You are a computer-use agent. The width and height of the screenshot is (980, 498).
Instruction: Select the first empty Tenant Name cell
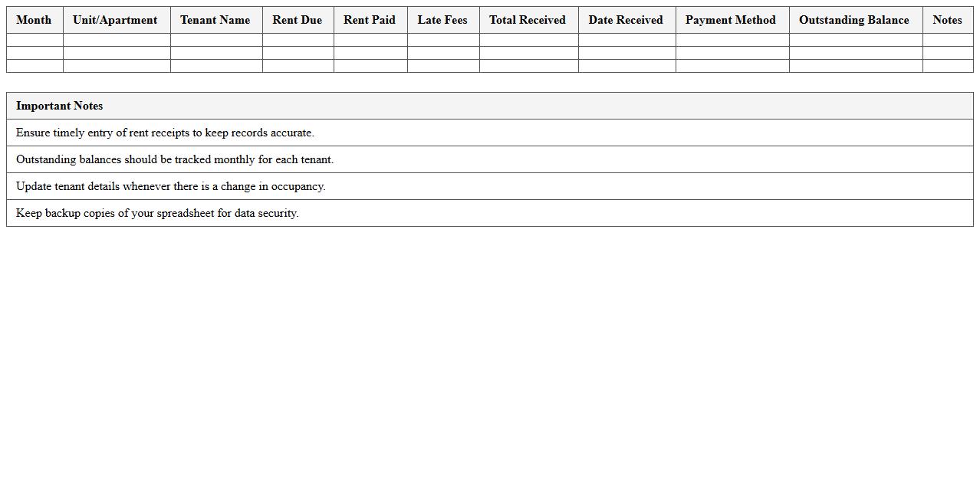tap(215, 40)
